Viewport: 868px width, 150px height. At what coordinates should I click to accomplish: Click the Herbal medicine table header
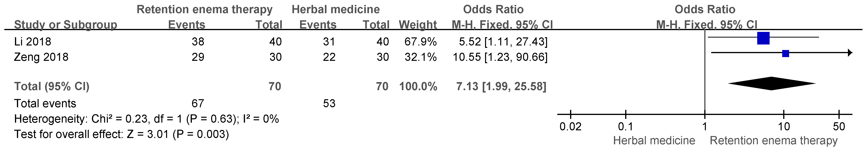pyautogui.click(x=335, y=9)
